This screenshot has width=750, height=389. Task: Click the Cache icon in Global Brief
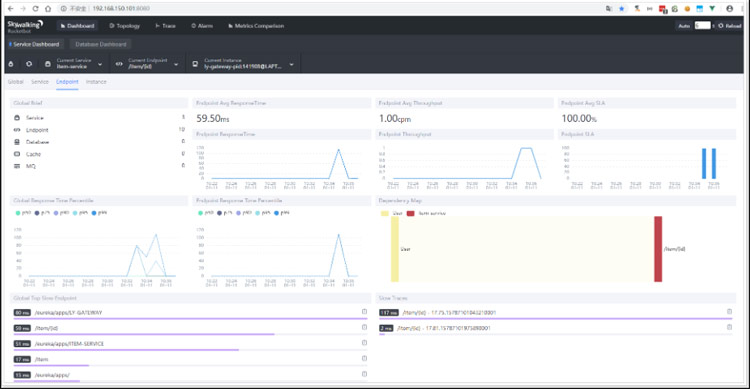[x=17, y=154]
